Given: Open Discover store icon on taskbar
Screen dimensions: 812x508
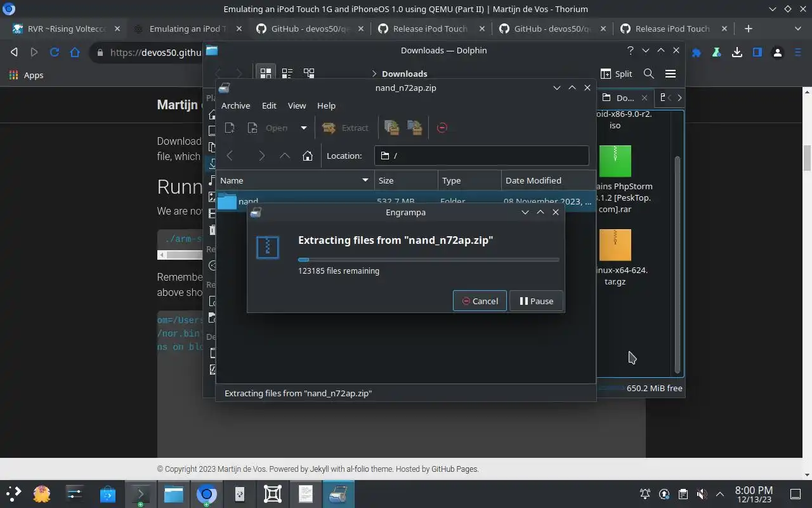Looking at the screenshot, I should (x=108, y=493).
